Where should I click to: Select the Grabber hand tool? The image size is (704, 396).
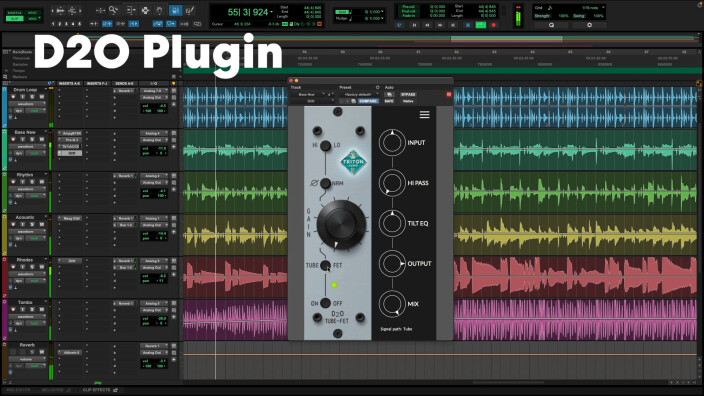tap(159, 10)
